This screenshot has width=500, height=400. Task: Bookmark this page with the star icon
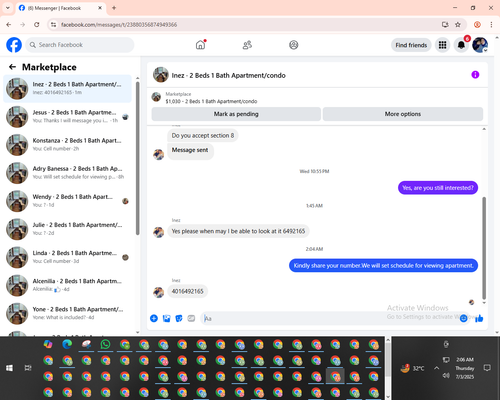pos(458,24)
